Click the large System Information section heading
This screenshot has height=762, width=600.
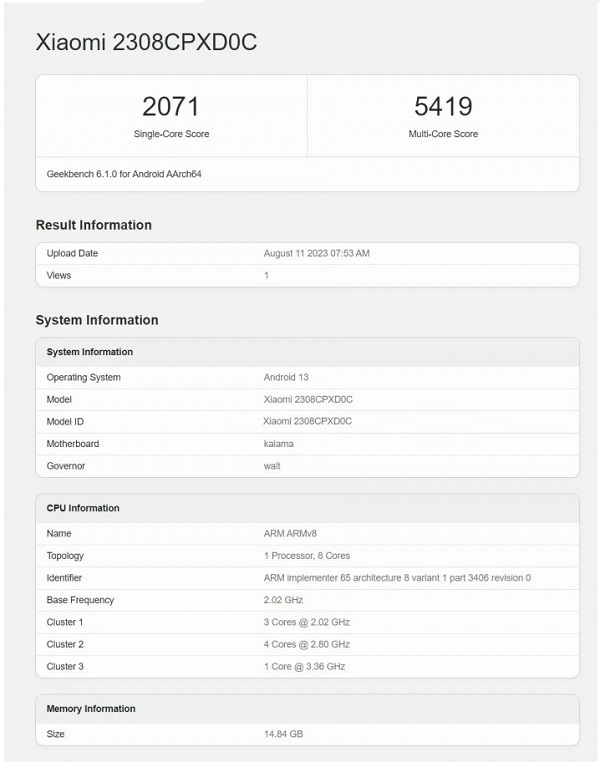[97, 320]
